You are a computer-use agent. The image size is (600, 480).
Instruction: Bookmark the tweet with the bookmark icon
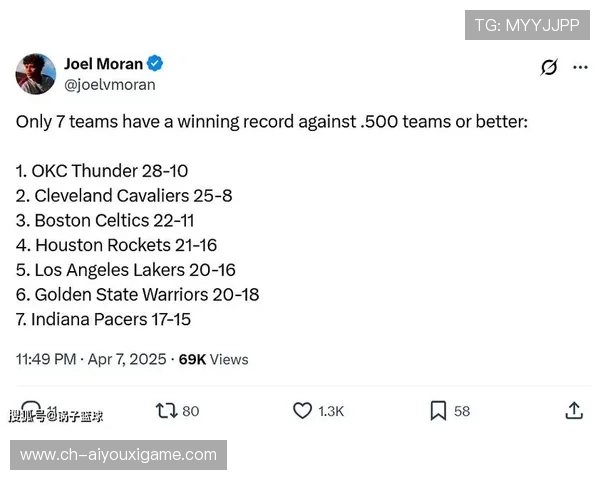click(x=438, y=411)
